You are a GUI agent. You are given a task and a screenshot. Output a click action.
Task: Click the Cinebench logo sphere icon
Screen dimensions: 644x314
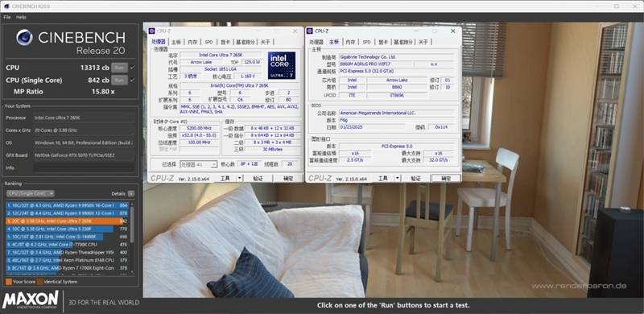pos(24,37)
